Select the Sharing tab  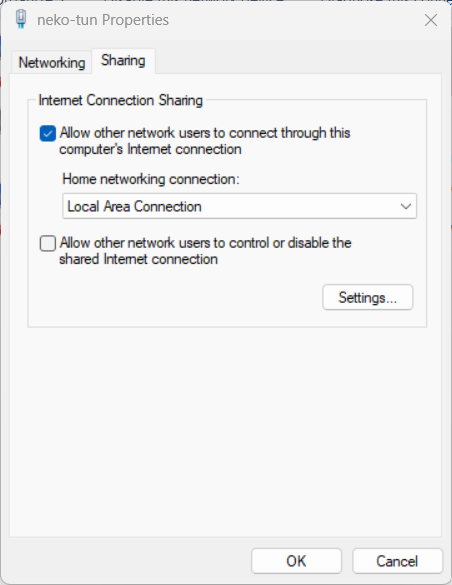click(x=123, y=60)
